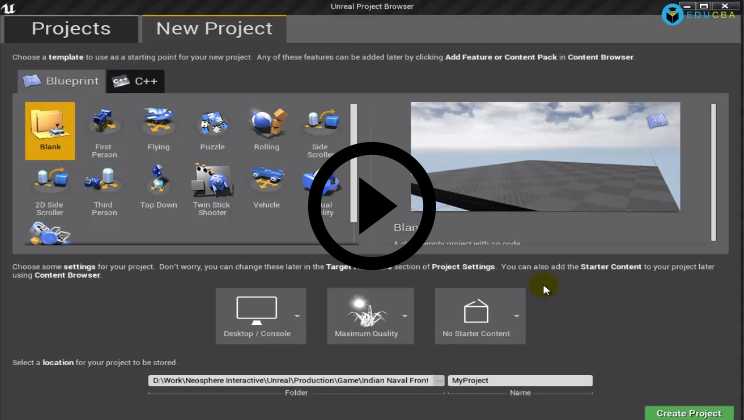
Task: Open the New Project tab
Action: tap(214, 28)
